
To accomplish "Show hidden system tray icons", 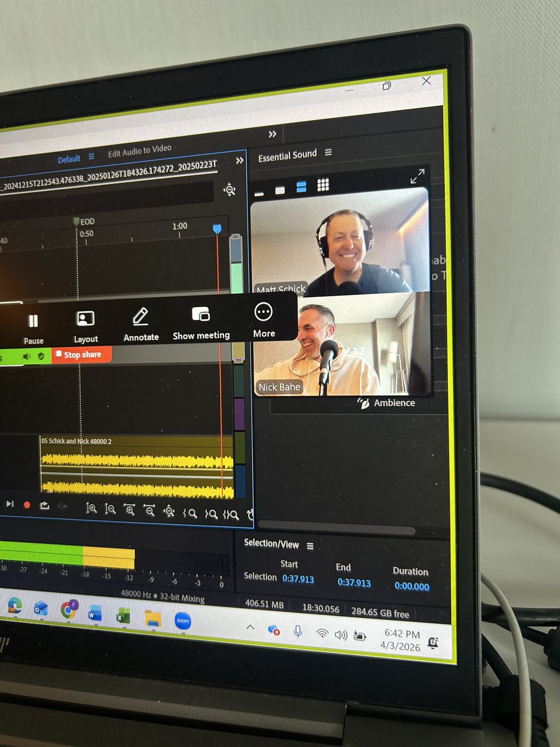I will pyautogui.click(x=251, y=627).
